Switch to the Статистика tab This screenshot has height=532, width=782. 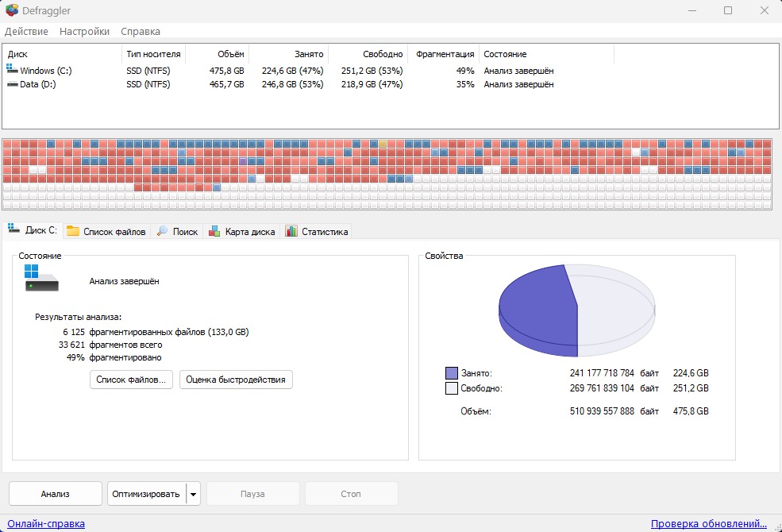tap(316, 231)
